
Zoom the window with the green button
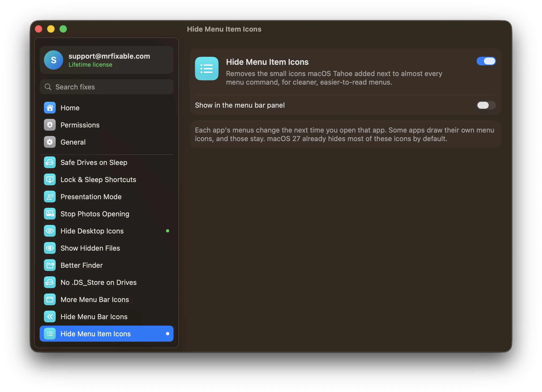63,29
